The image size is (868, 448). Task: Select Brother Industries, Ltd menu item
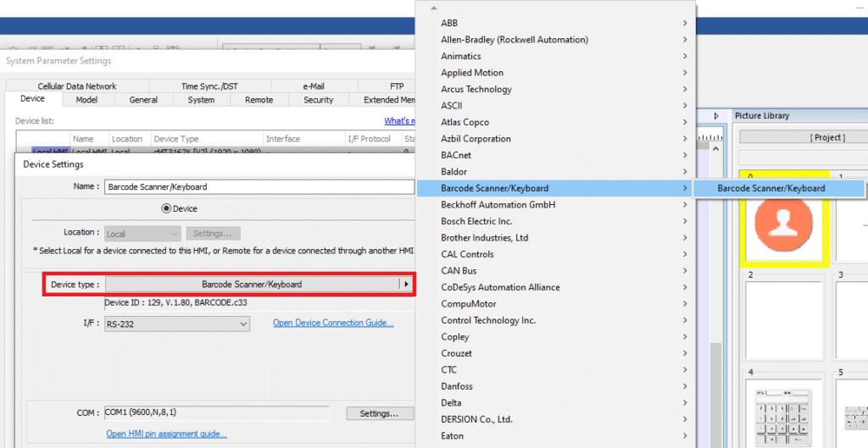[x=555, y=238]
